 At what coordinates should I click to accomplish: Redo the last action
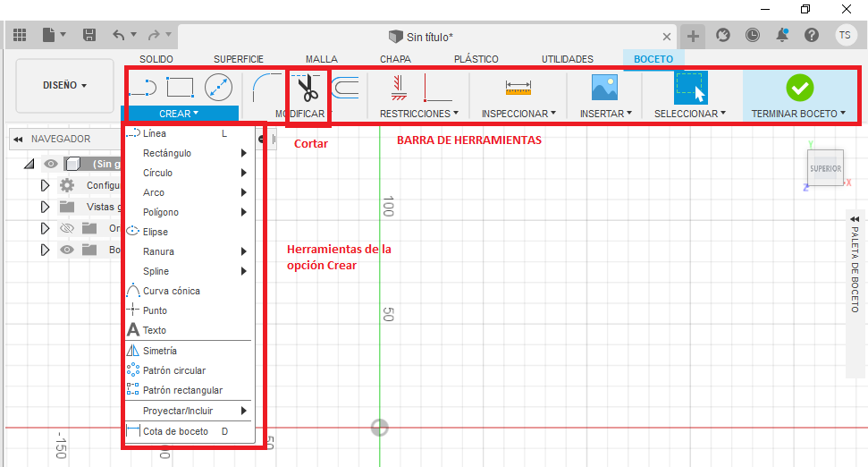tap(154, 36)
